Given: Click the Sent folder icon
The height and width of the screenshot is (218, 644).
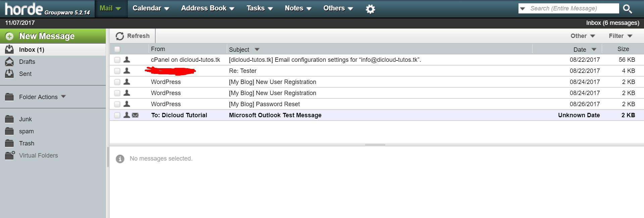Looking at the screenshot, I should [9, 74].
